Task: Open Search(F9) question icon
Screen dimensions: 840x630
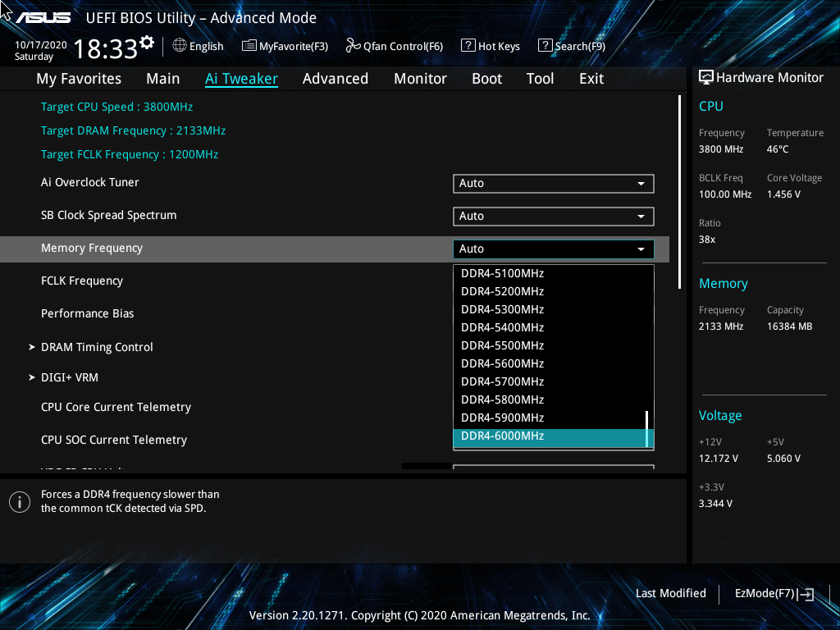Action: (x=545, y=46)
